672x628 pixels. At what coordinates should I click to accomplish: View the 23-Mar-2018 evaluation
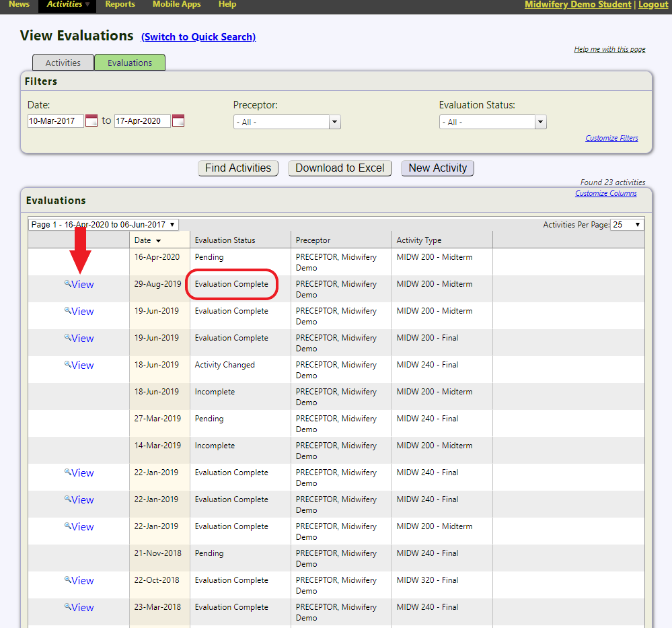click(x=79, y=608)
